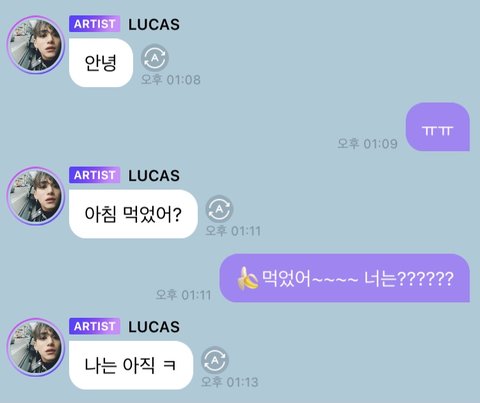Click the ARTIST badge above 나는 아직 ㅋ bubble
Image resolution: width=480 pixels, height=403 pixels.
click(x=95, y=326)
